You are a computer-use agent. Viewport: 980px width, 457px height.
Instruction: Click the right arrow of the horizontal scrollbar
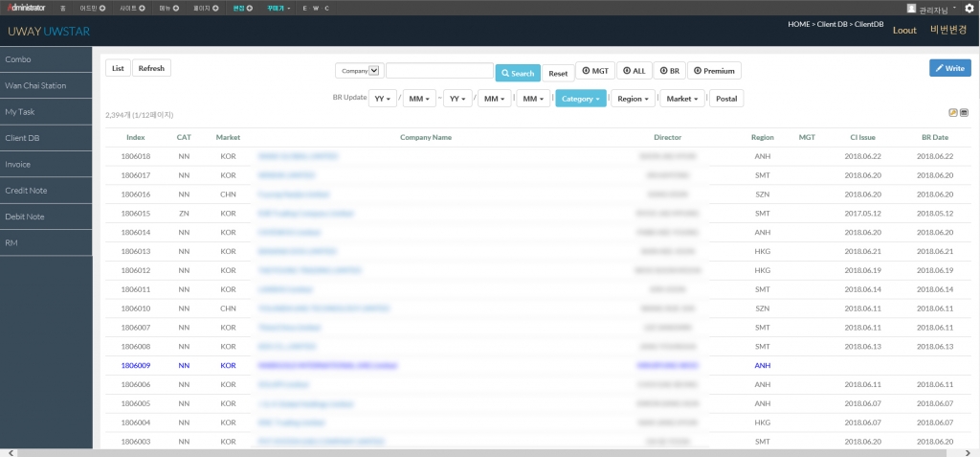tap(969, 452)
